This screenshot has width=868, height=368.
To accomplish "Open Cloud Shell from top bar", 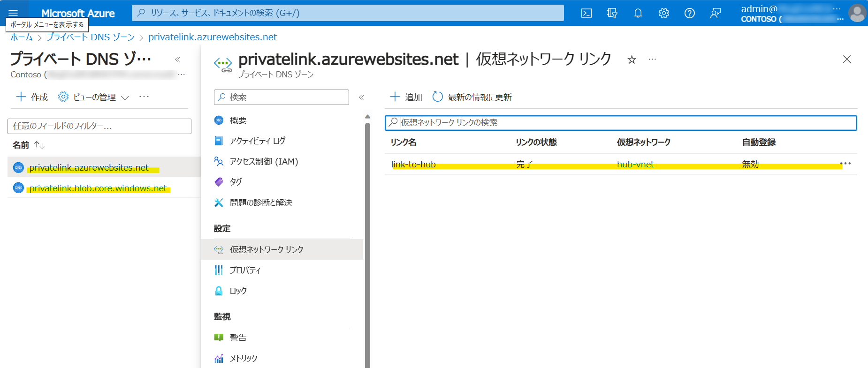I will pyautogui.click(x=586, y=13).
